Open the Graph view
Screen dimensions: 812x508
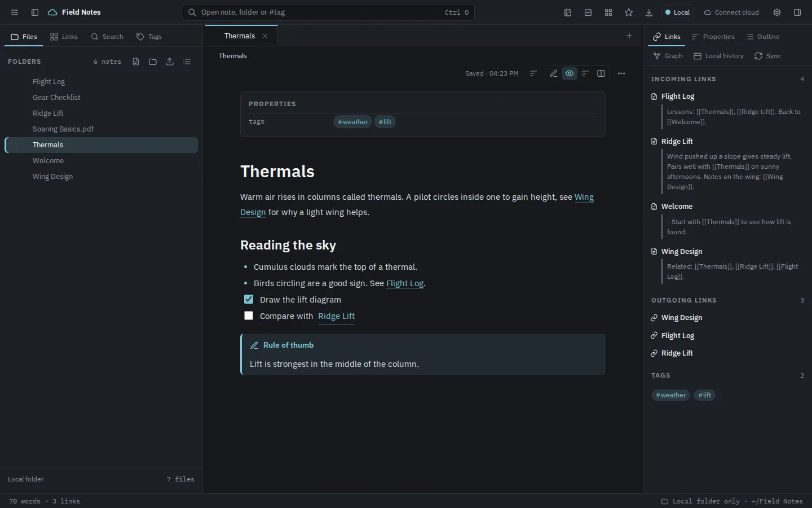[668, 56]
